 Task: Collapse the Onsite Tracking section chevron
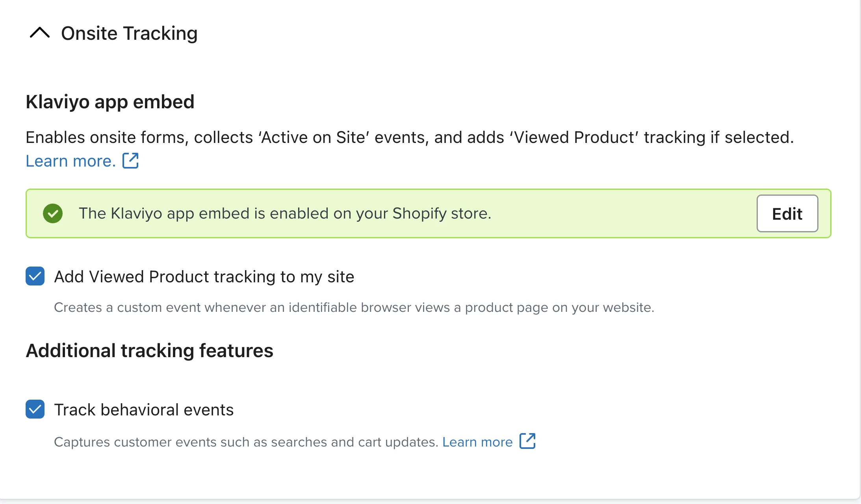click(x=40, y=33)
